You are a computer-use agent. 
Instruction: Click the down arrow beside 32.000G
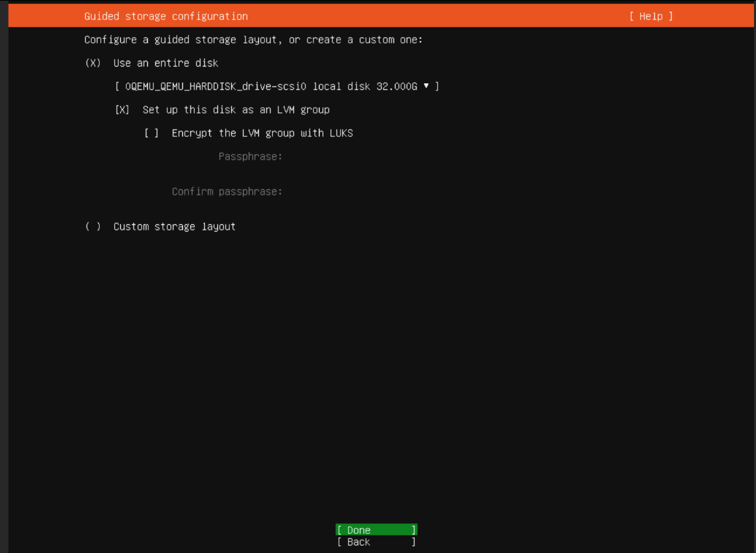click(x=427, y=86)
